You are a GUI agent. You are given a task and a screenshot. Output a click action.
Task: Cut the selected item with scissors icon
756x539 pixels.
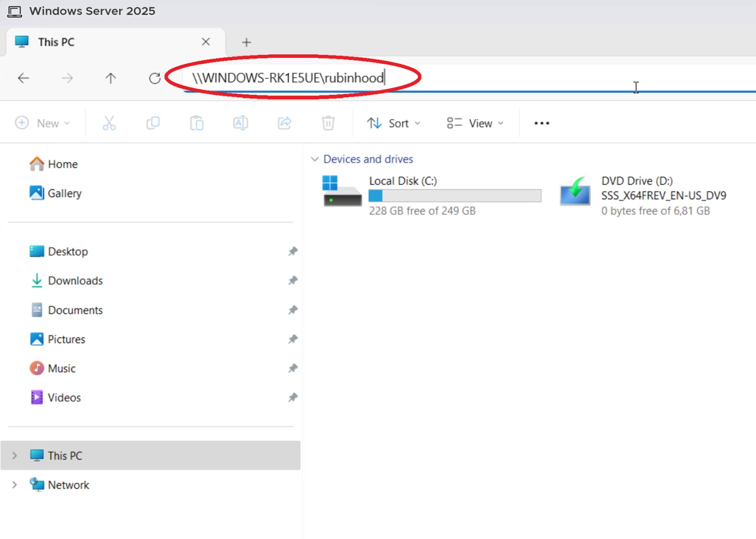[109, 123]
